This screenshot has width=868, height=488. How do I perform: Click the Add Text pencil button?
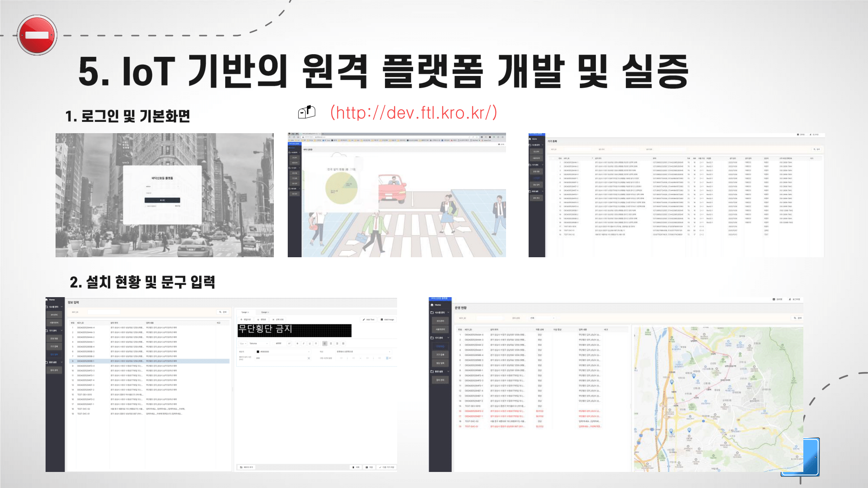point(368,319)
